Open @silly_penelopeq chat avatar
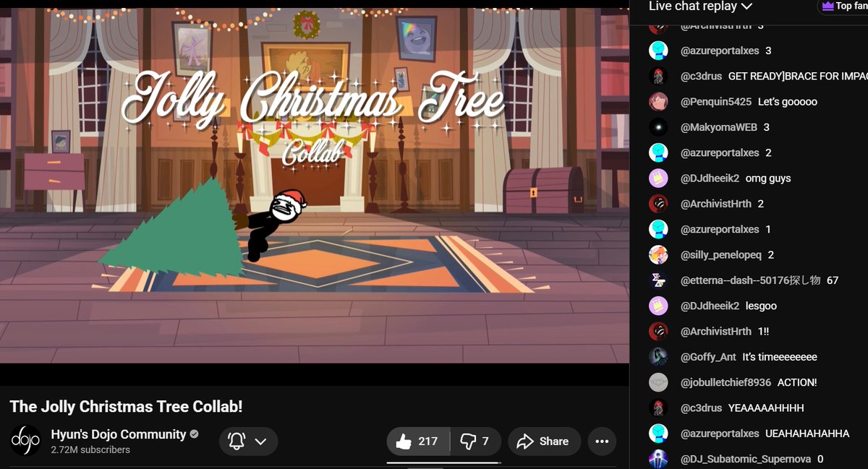Image resolution: width=868 pixels, height=469 pixels. point(658,255)
